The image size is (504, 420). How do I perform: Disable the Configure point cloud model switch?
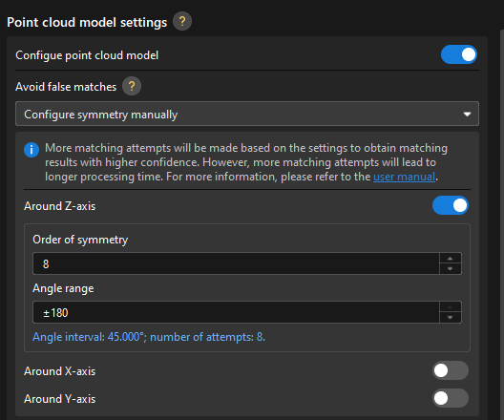click(459, 54)
